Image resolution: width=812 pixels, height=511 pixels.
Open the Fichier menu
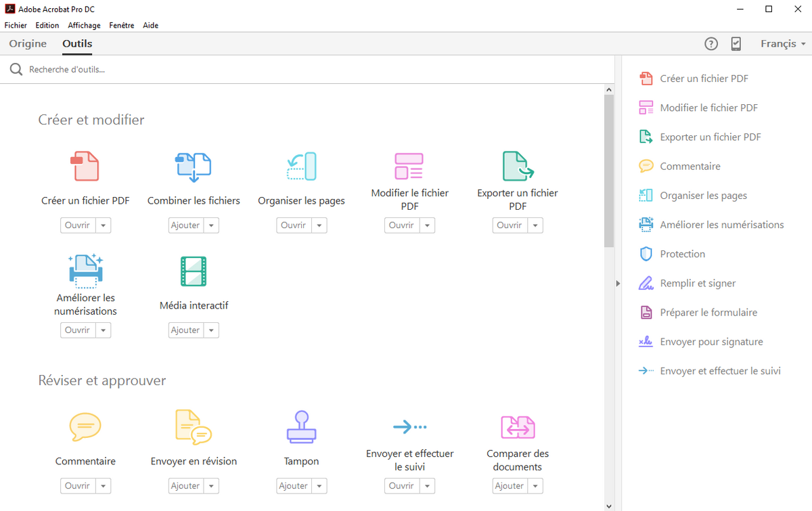click(x=16, y=25)
